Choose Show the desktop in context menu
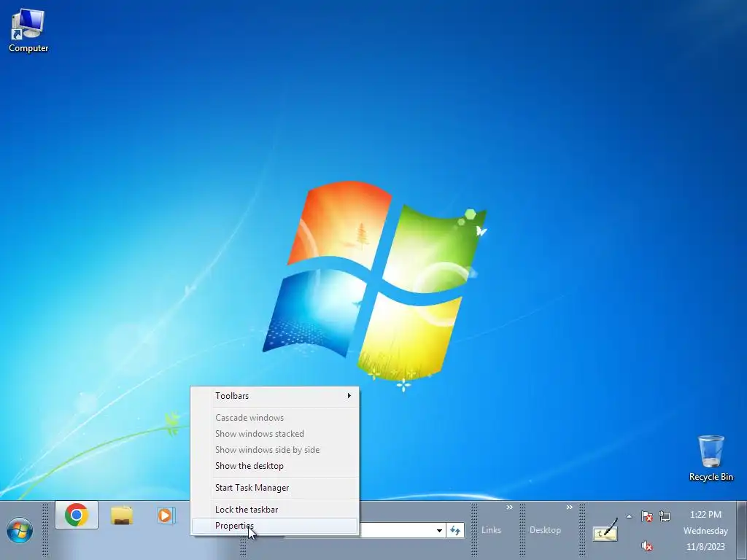Screen dimensions: 747x560 pyautogui.click(x=274, y=466)
